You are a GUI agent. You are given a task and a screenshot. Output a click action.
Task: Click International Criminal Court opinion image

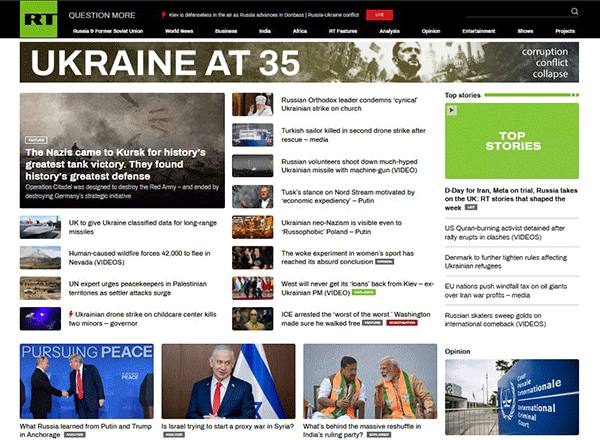coord(512,397)
